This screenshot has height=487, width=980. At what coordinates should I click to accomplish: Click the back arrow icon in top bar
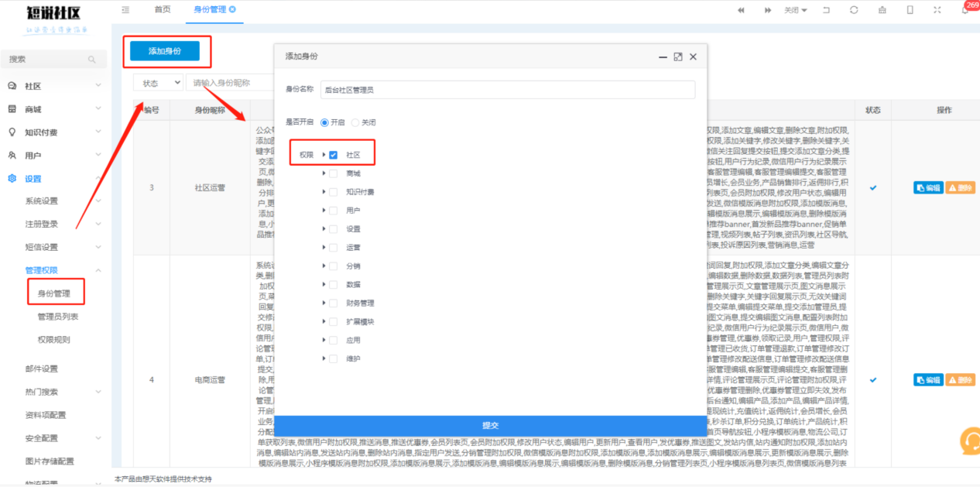pos(826,10)
